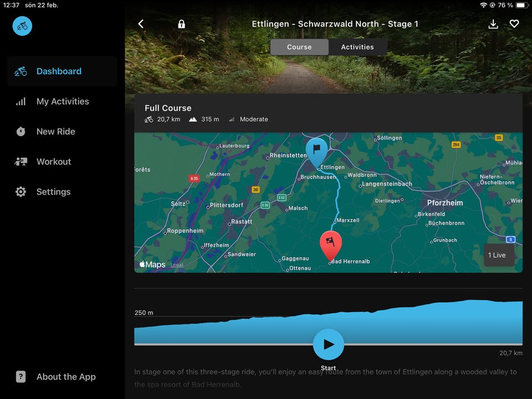Click the Dashboard cyclist icon
Screen dimensions: 532x399
[x=21, y=71]
